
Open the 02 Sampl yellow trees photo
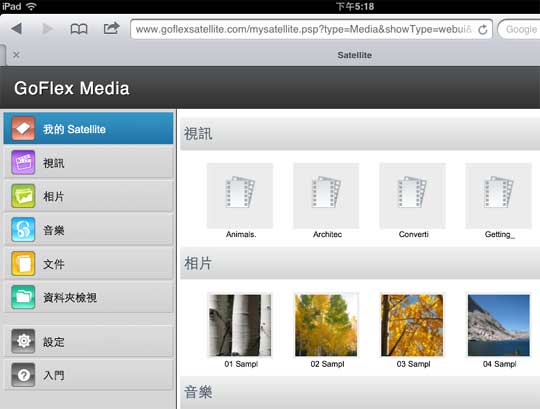[x=326, y=325]
